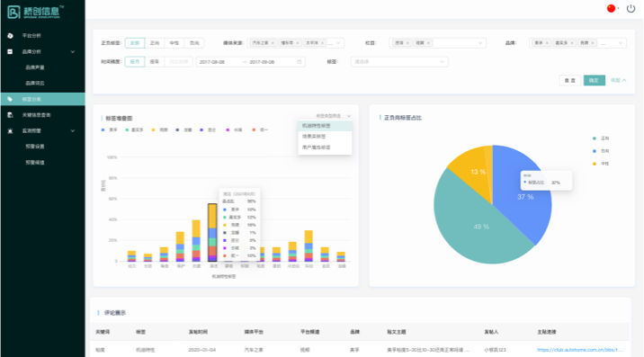
Task: Select the 负向 sentiment filter option
Action: click(194, 43)
